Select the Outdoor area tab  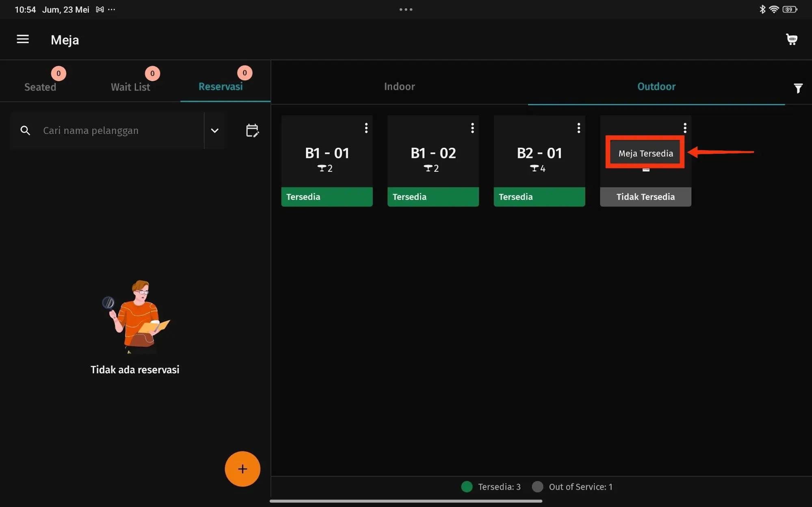(x=656, y=86)
